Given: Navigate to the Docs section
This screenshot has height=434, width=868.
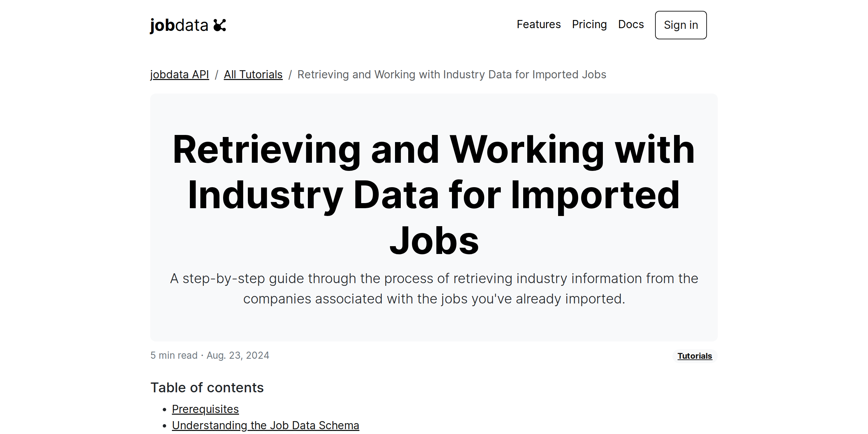Looking at the screenshot, I should click(631, 24).
